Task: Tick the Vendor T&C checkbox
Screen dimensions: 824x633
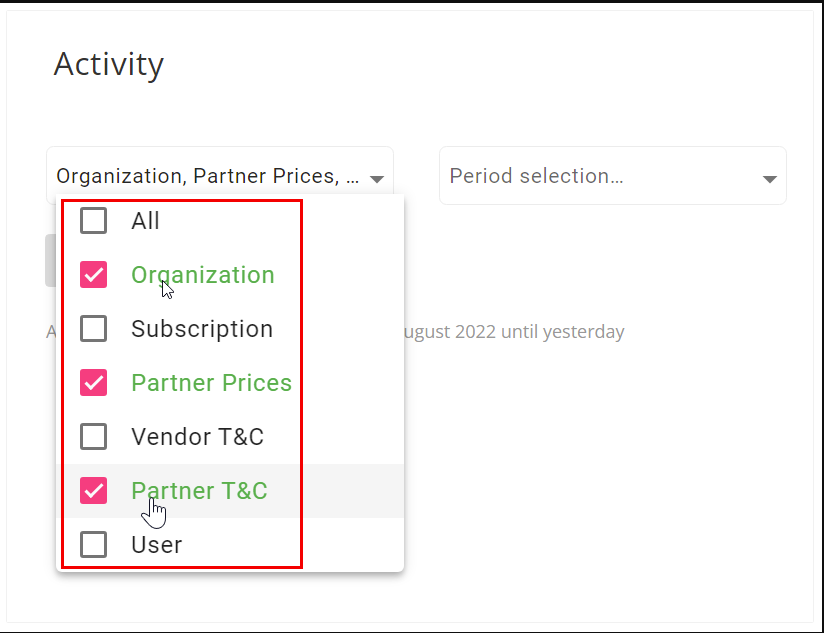Action: [x=94, y=437]
